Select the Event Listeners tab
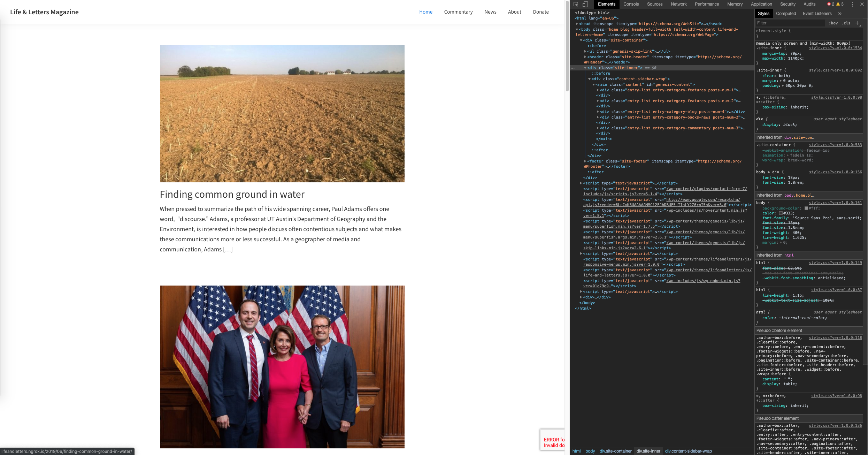The height and width of the screenshot is (455, 868). [x=817, y=14]
